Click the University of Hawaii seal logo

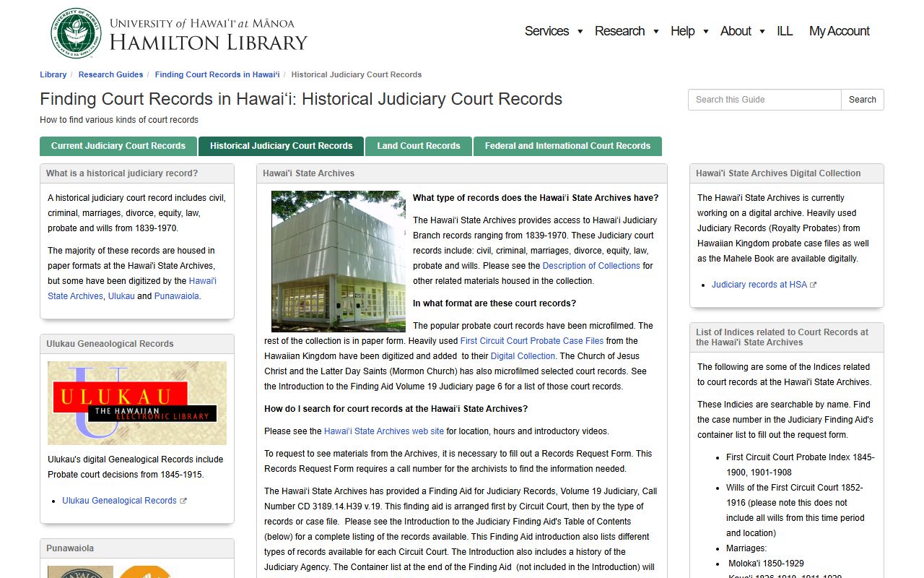coord(76,33)
